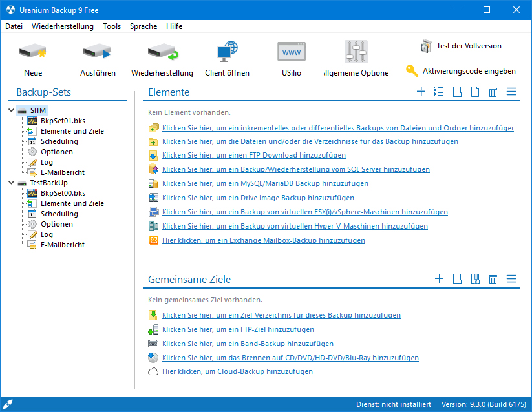
Task: Click the Hyper-V-Maschinen backup link
Action: tap(295, 226)
